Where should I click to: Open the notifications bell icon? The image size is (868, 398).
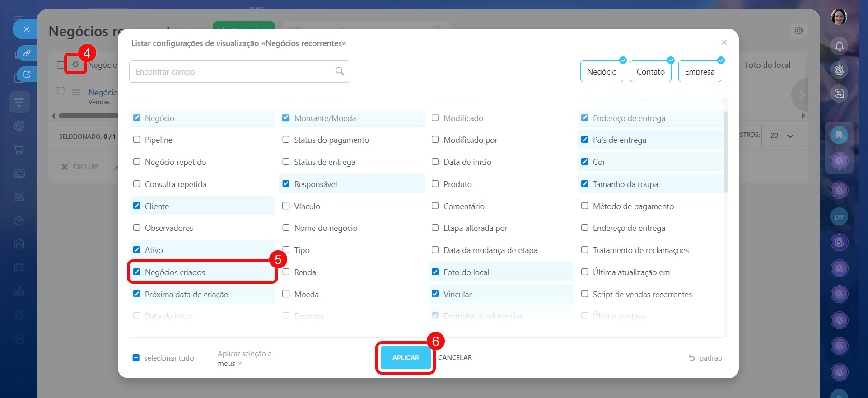[839, 46]
